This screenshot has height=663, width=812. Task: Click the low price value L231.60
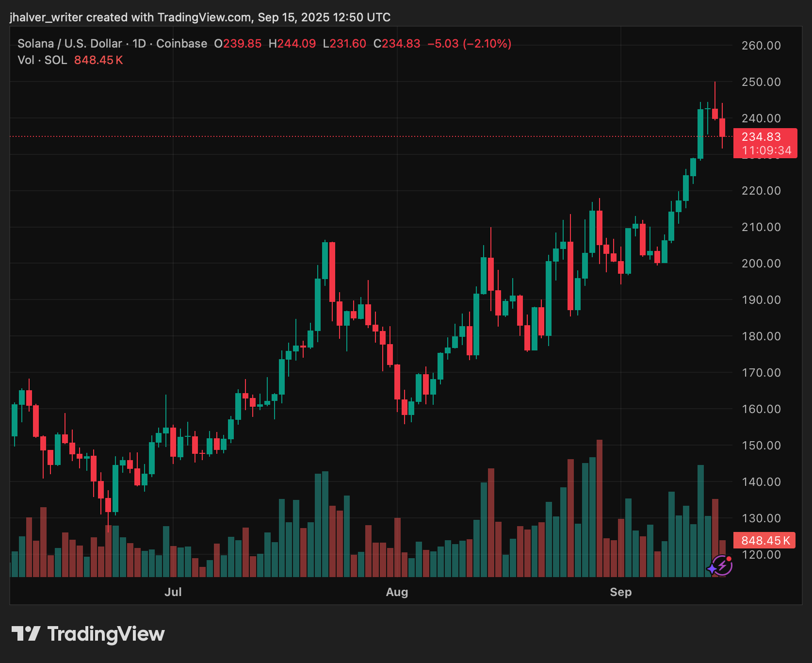pyautogui.click(x=344, y=44)
